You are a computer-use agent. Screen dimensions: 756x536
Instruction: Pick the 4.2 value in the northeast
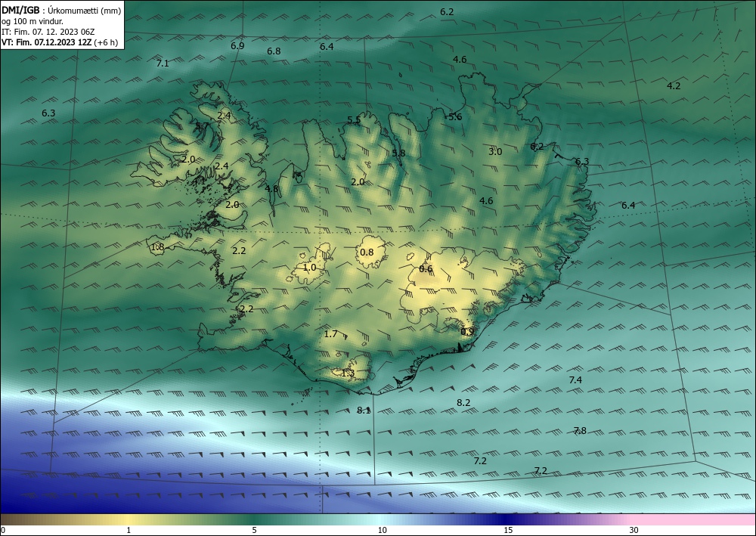click(674, 85)
